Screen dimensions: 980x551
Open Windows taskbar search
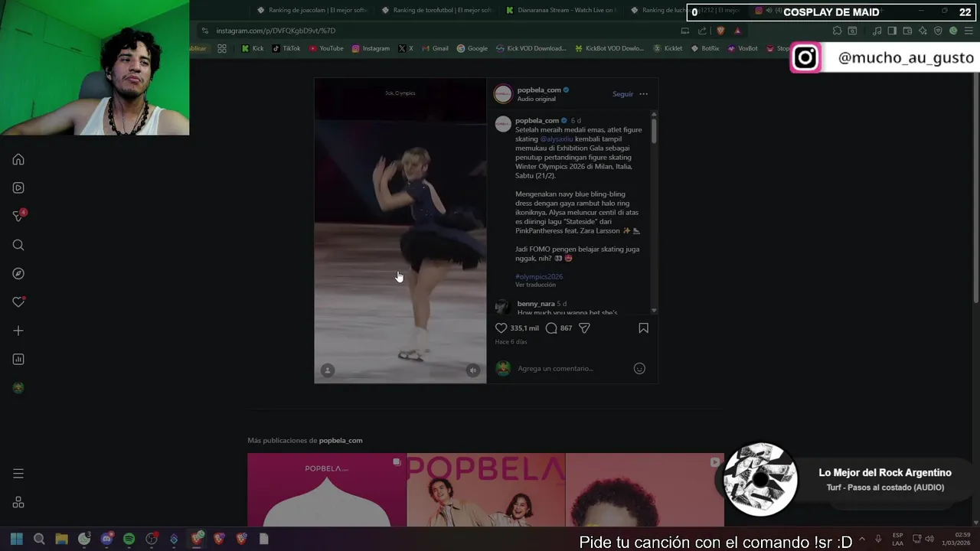39,539
